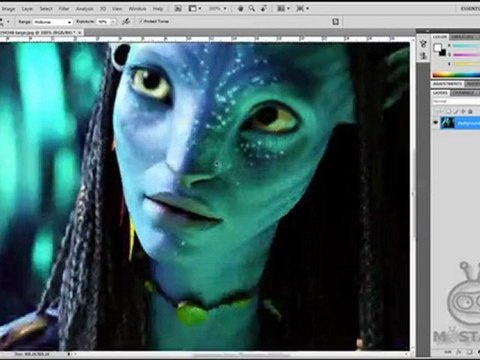
Task: Toggle lock image pixels brush icon
Action: point(456,111)
